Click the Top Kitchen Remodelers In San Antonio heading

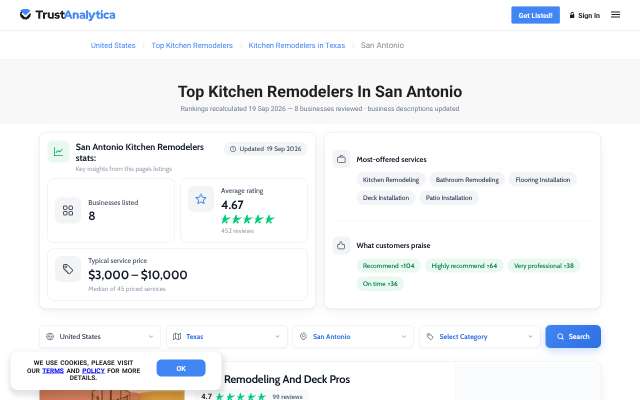[x=320, y=91]
